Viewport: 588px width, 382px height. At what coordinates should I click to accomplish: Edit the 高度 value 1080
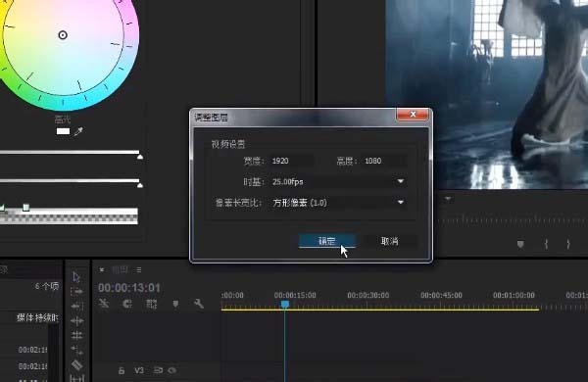click(x=385, y=161)
